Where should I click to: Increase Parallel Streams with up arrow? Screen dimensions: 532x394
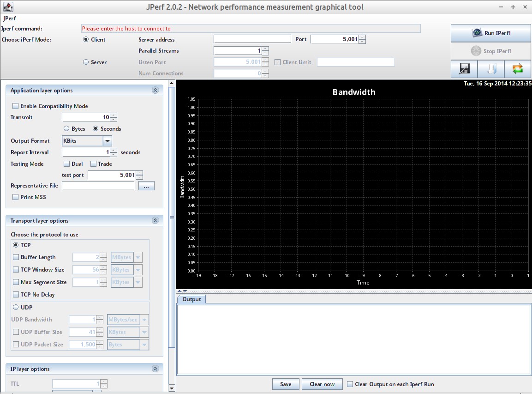pos(265,48)
